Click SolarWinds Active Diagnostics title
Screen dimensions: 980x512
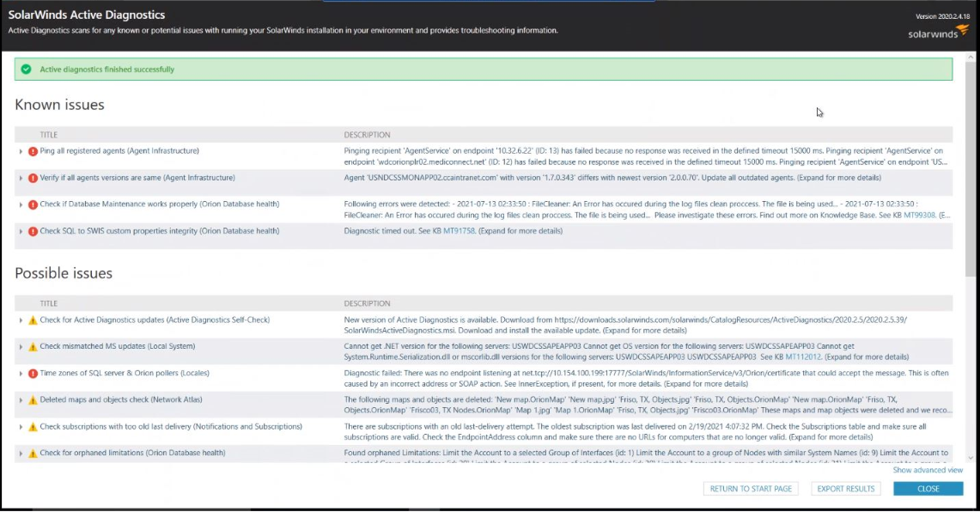tap(87, 15)
